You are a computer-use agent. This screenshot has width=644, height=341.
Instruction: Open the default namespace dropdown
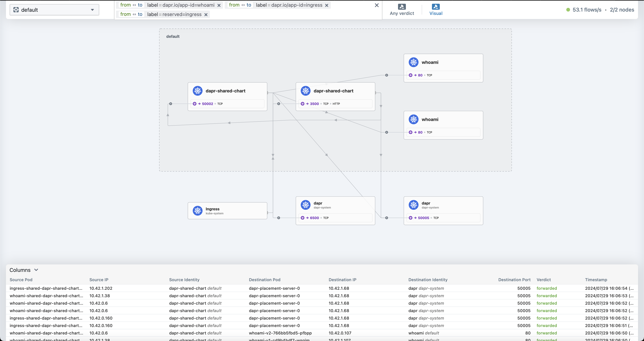pos(54,10)
